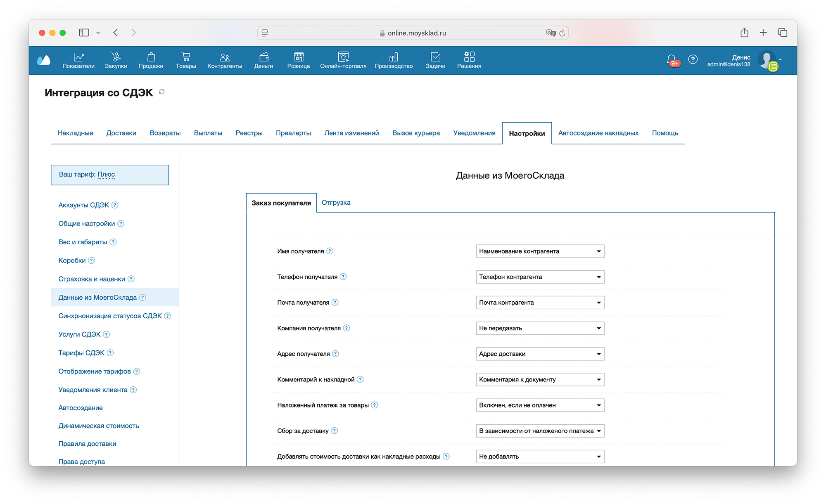Click the Задачи checklist icon
The width and height of the screenshot is (826, 504).
[435, 57]
